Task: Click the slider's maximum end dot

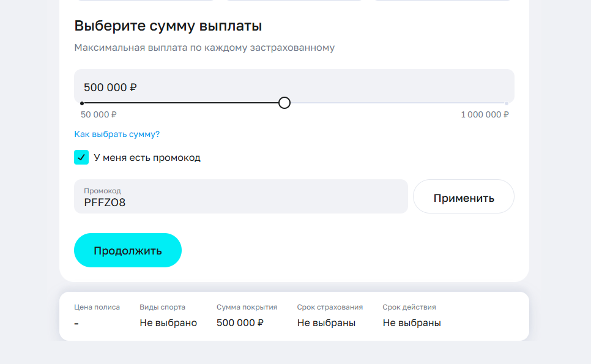Action: coord(506,103)
